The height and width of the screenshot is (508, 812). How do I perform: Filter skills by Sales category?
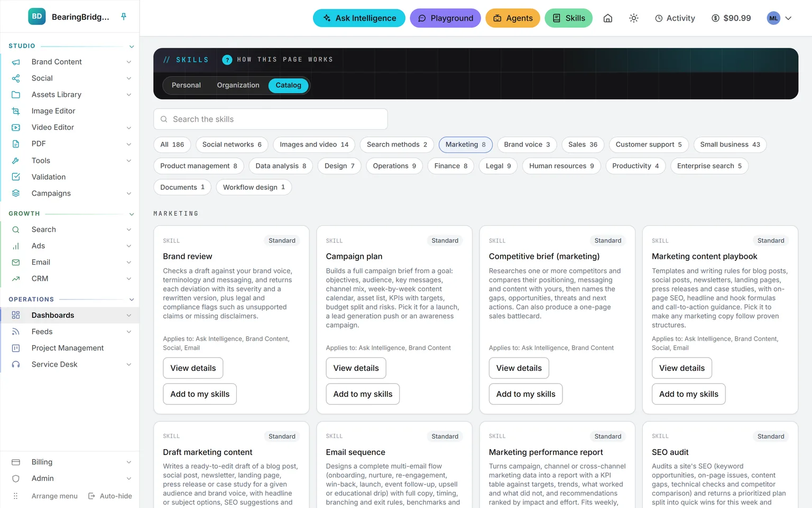[583, 144]
